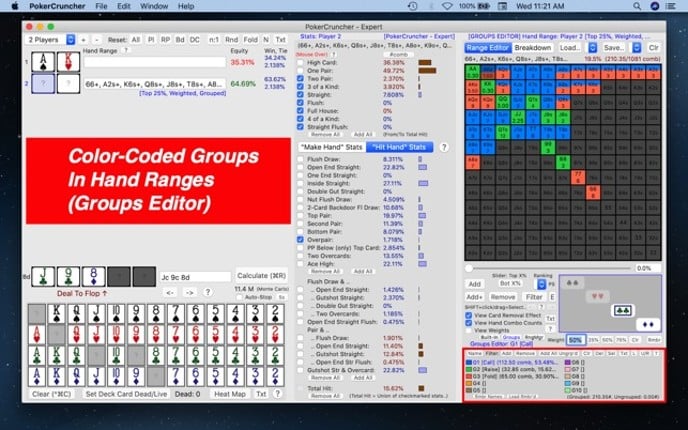Screen dimensions: 688x430
Task: Uncheck the Overpair checkbox
Action: pyautogui.click(x=300, y=240)
